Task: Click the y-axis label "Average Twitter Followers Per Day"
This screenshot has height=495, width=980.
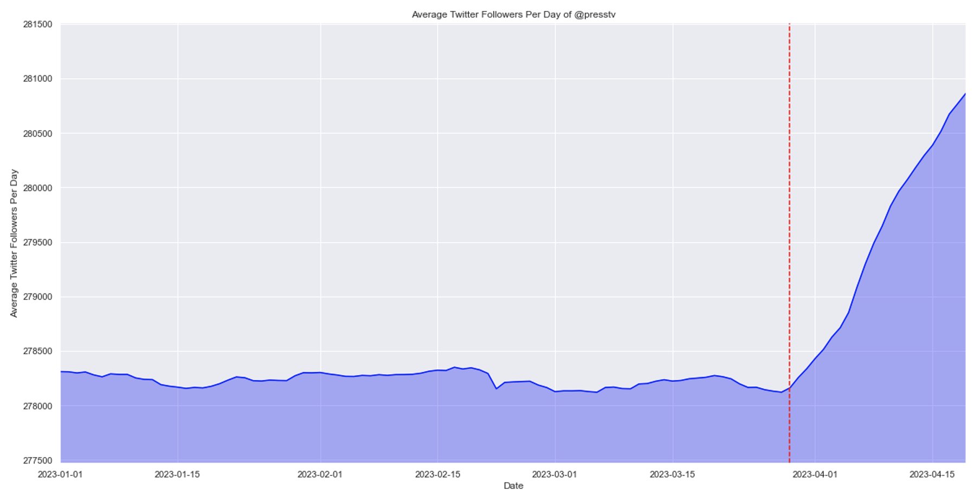Action: coord(14,243)
